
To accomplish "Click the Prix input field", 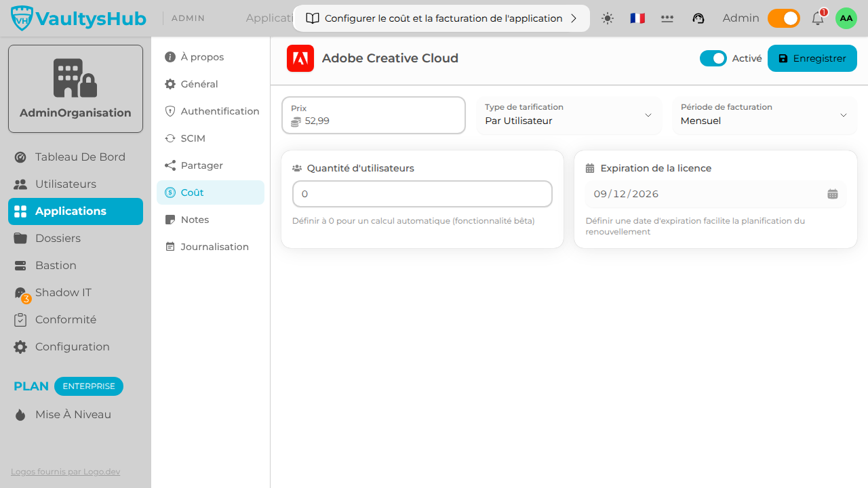I will click(x=374, y=115).
